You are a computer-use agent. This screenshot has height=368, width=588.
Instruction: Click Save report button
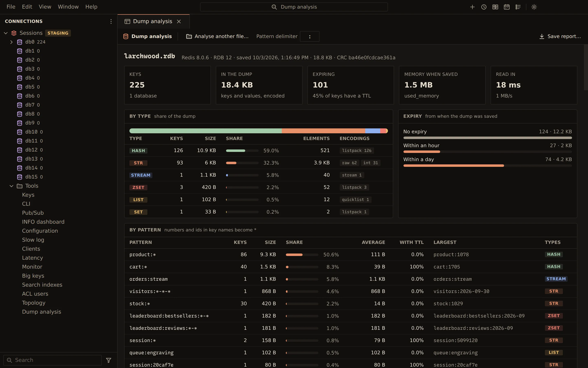(x=560, y=37)
